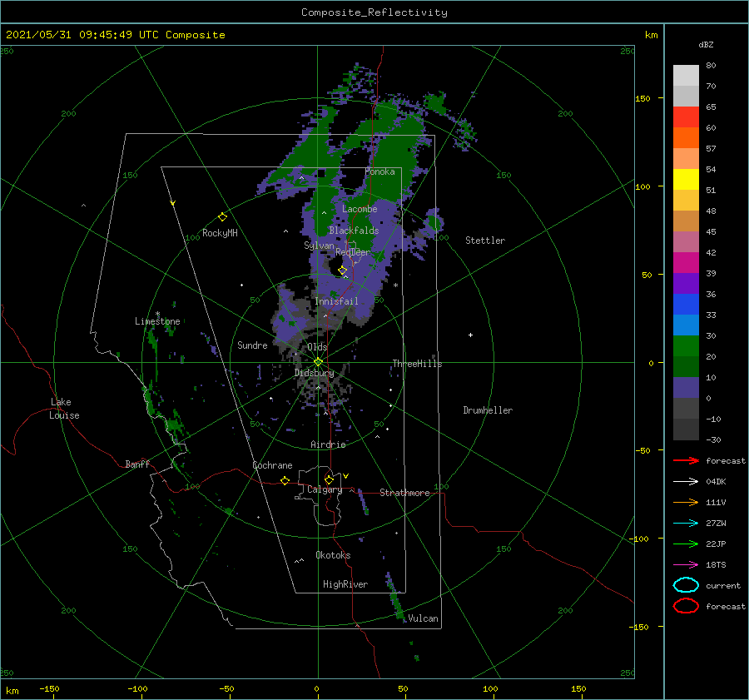Click the Innisfail label
The height and width of the screenshot is (700, 749).
pyautogui.click(x=336, y=301)
